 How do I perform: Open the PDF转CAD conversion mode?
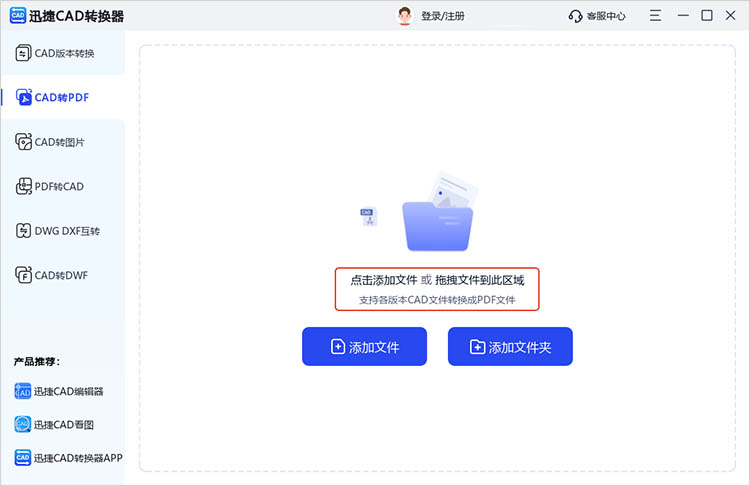click(x=62, y=186)
